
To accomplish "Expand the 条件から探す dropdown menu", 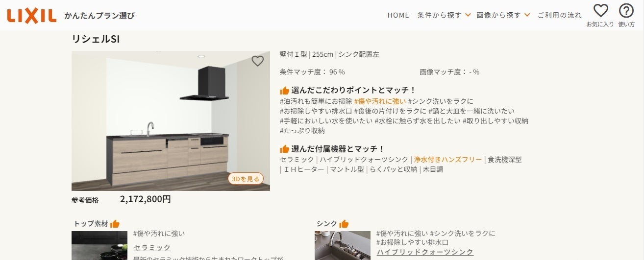I will tap(444, 15).
